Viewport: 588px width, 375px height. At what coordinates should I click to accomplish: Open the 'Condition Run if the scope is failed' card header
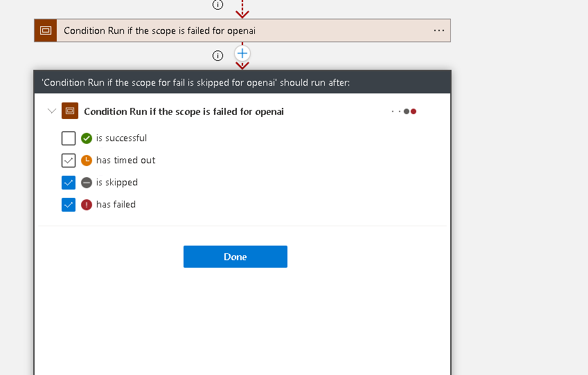[x=242, y=30]
